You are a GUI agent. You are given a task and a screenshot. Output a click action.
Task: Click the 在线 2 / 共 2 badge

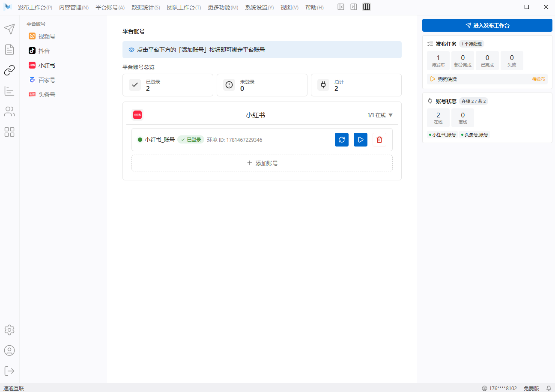pos(474,101)
